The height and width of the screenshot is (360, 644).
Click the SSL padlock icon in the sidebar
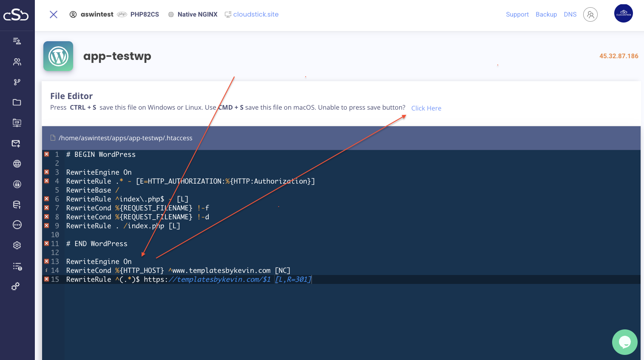click(x=17, y=184)
